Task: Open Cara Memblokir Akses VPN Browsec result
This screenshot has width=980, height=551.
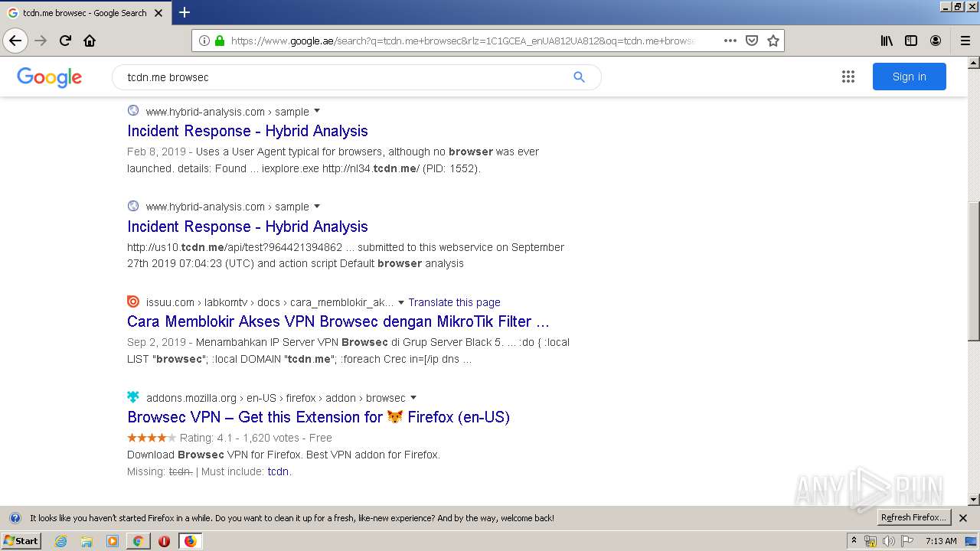Action: (x=338, y=321)
